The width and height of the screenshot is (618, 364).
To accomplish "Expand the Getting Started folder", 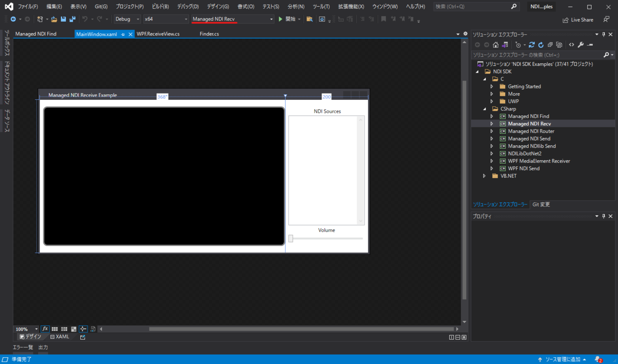I will click(x=492, y=86).
